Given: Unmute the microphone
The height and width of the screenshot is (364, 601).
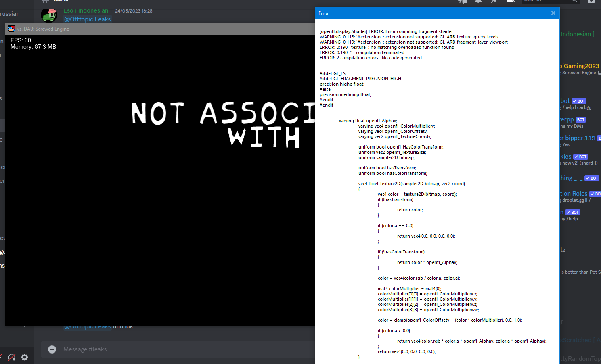Looking at the screenshot, I should click(x=2, y=357).
